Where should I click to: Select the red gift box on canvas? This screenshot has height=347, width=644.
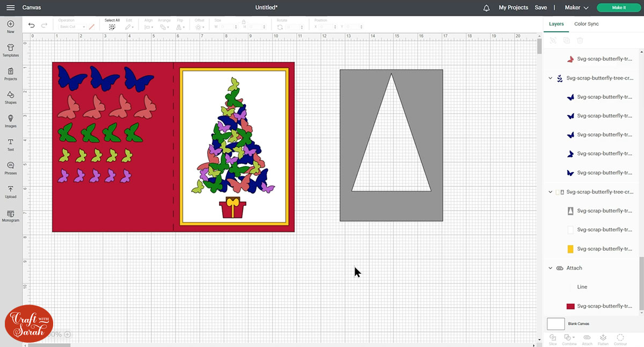(x=233, y=208)
